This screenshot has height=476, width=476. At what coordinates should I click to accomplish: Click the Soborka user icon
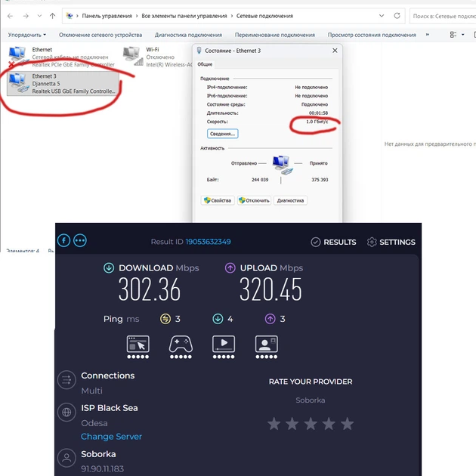[66, 458]
